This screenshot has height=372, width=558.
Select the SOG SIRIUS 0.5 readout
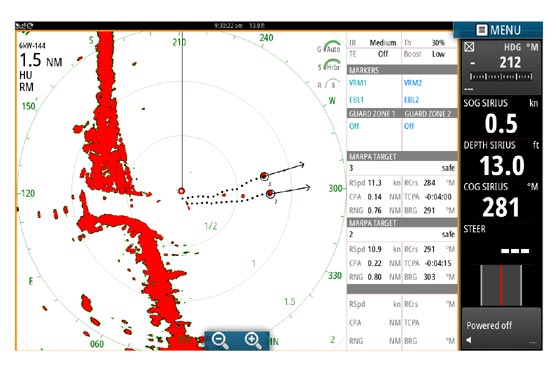[x=501, y=117]
